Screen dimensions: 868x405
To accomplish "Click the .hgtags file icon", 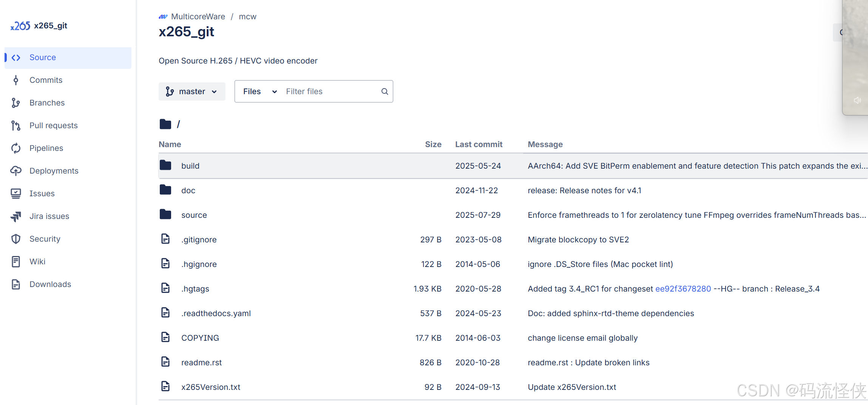I will click(x=165, y=288).
